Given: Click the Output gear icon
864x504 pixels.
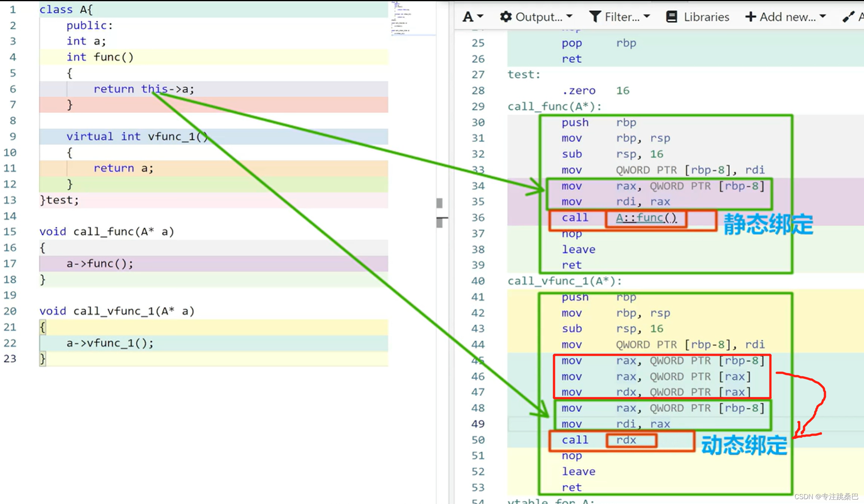Looking at the screenshot, I should [506, 17].
